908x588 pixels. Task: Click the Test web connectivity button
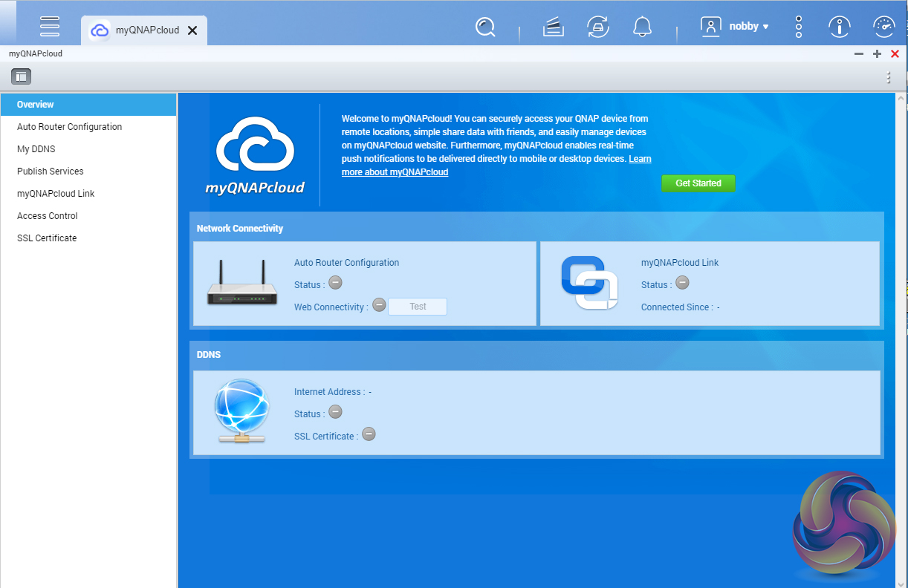click(x=418, y=307)
